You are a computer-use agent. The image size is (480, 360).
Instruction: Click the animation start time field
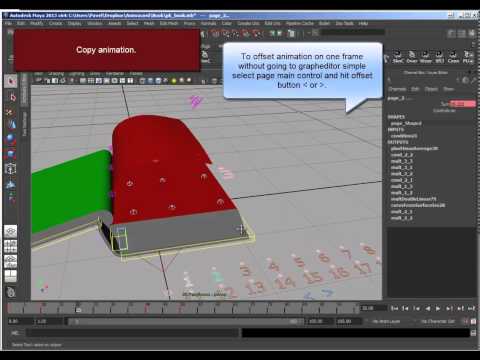click(21, 321)
